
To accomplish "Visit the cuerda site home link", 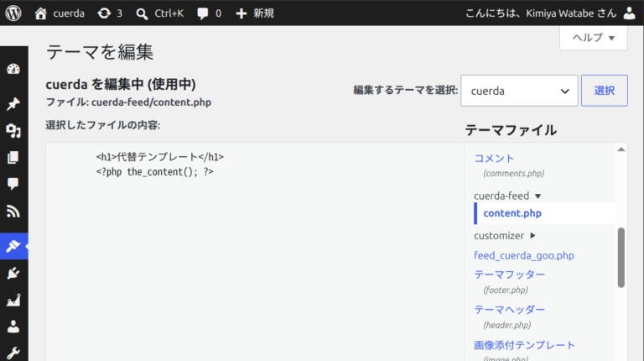I will tap(60, 13).
